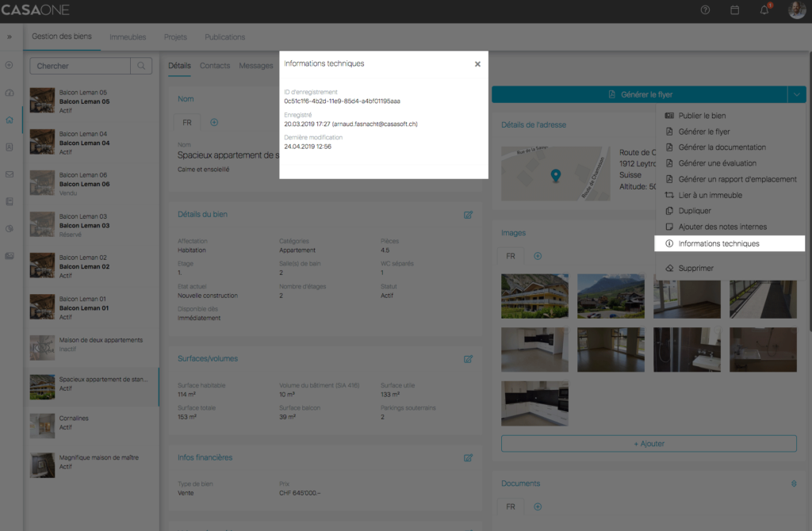This screenshot has height=531, width=812.
Task: Switch to the Immeubles tab
Action: [128, 37]
